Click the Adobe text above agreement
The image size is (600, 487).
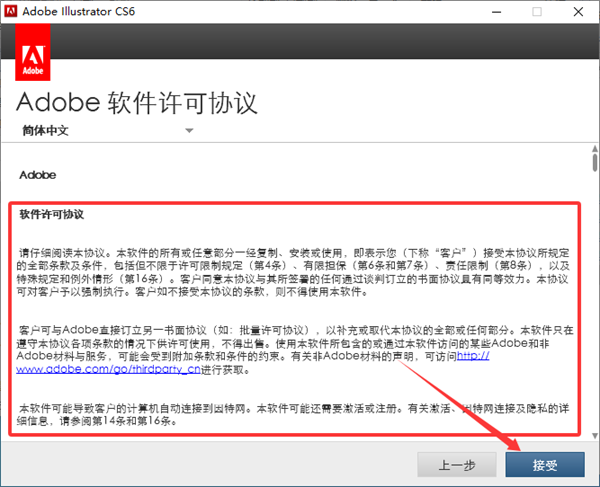click(x=38, y=175)
